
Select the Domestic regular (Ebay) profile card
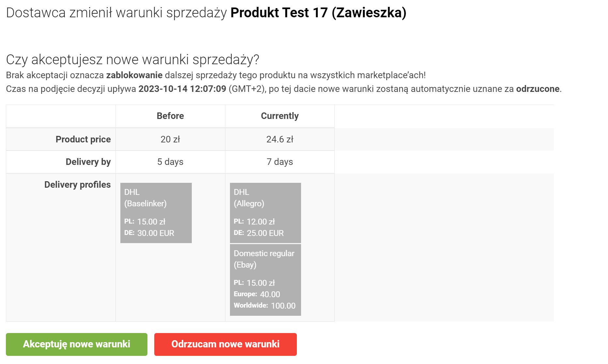click(x=265, y=280)
